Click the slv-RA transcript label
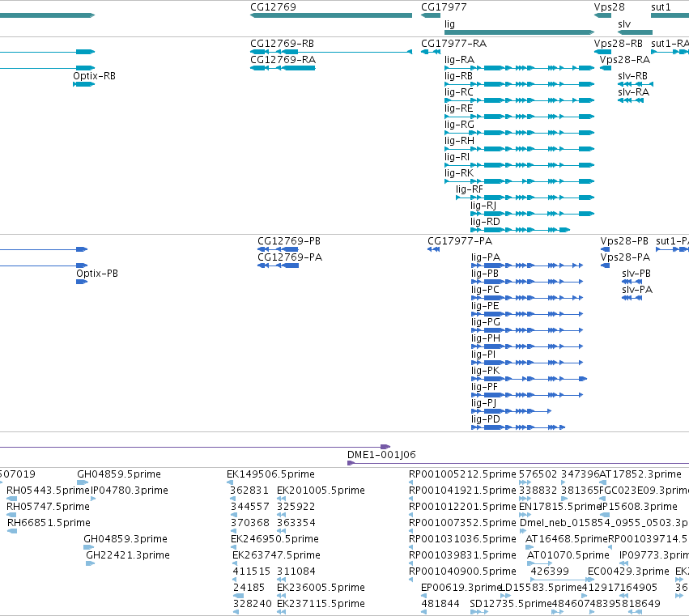 (633, 92)
